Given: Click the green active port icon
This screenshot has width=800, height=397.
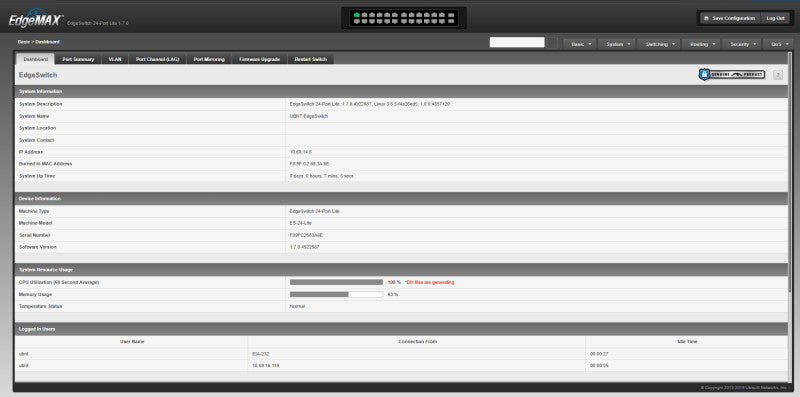Looking at the screenshot, I should click(x=357, y=15).
